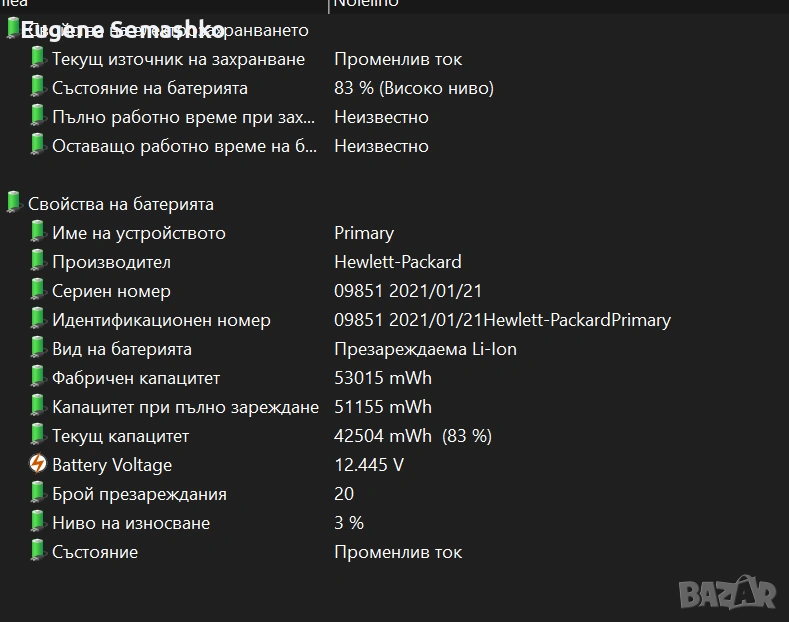Screen dimensions: 789x622
Task: Select the Текущ капацитет row
Action: click(120, 436)
